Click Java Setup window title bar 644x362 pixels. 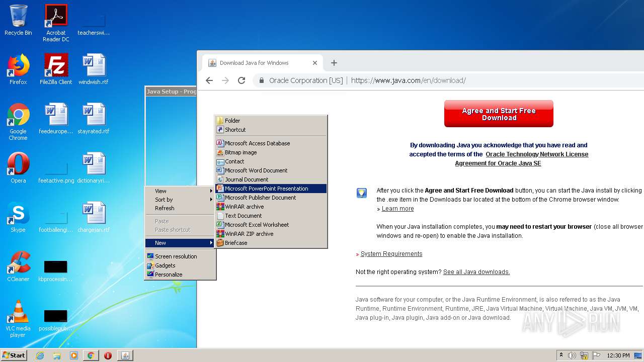point(171,92)
